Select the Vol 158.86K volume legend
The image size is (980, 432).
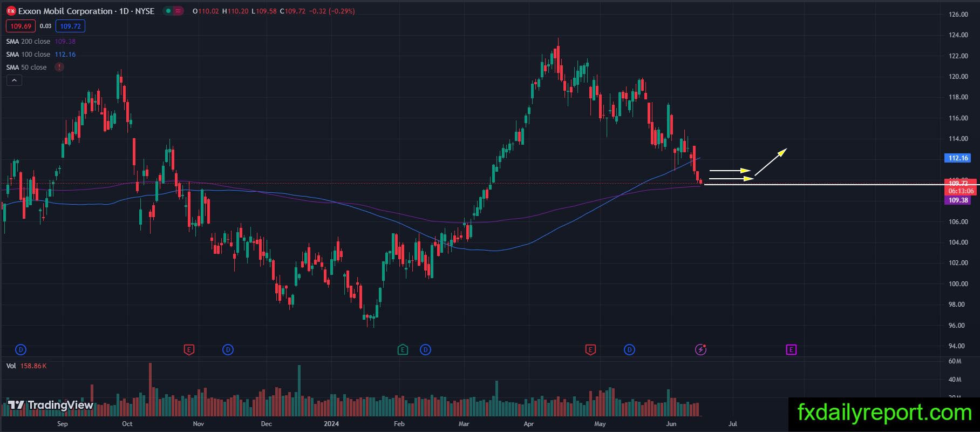point(26,366)
